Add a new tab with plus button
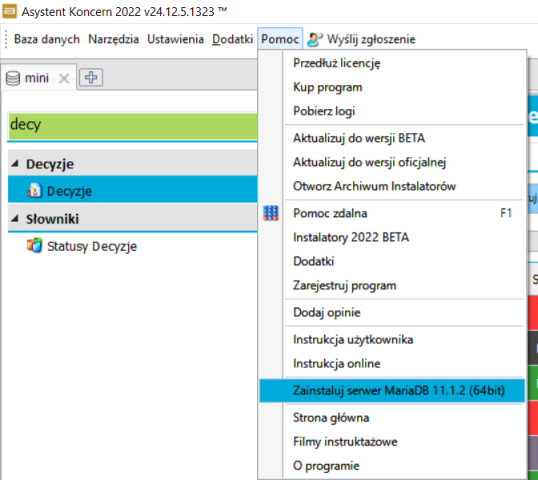The width and height of the screenshot is (538, 480). click(91, 77)
